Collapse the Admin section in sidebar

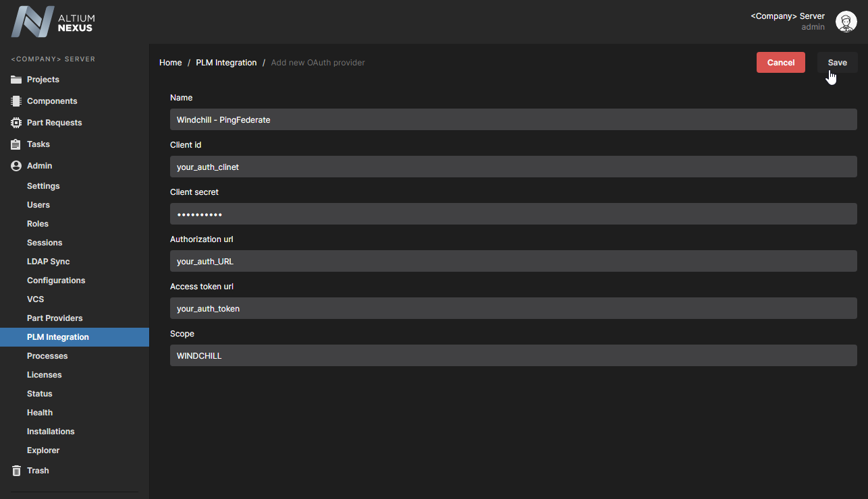[x=39, y=166]
